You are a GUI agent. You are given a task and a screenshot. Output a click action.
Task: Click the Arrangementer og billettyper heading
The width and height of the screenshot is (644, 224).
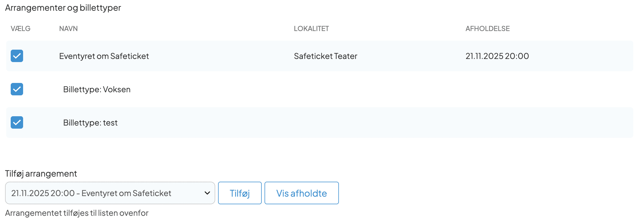point(63,8)
